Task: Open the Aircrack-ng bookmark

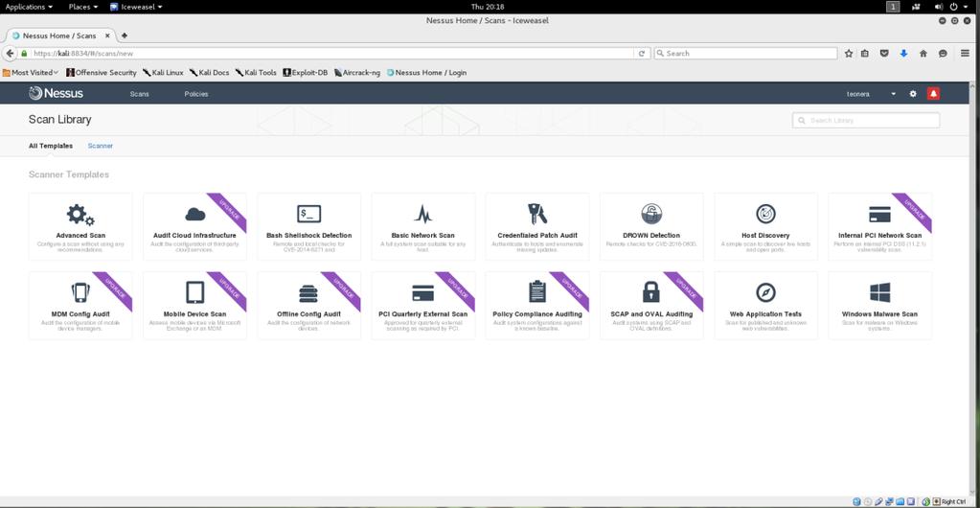Action: point(357,73)
